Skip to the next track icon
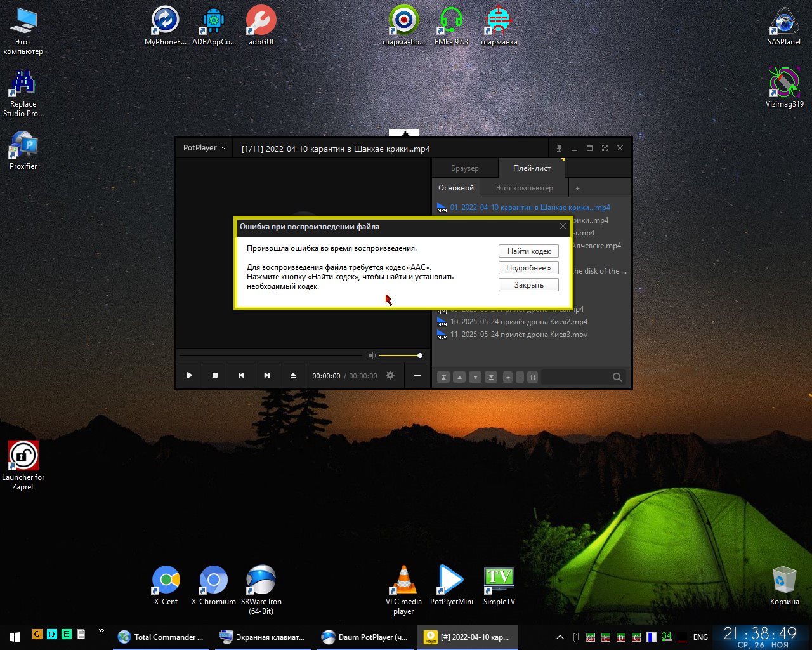This screenshot has width=812, height=650. [266, 375]
